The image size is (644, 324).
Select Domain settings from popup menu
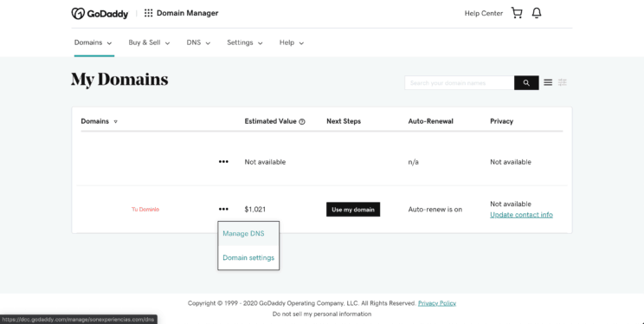point(248,258)
